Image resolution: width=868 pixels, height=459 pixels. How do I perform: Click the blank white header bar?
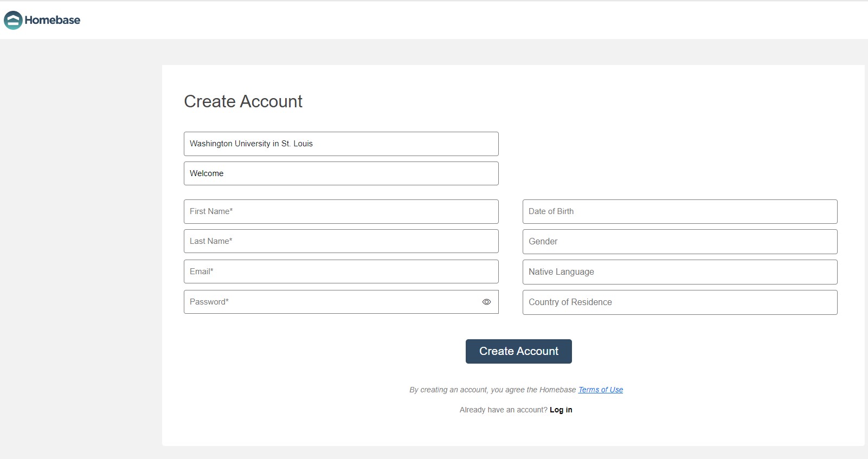click(434, 20)
